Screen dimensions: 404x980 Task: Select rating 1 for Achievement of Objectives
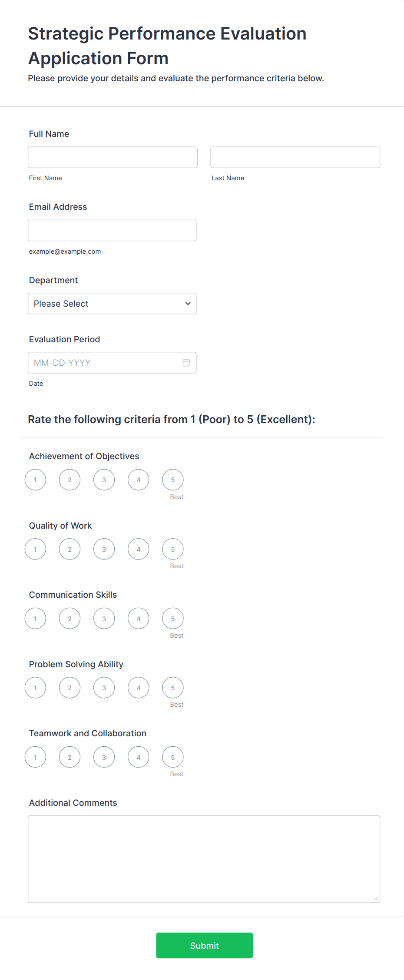coord(36,480)
